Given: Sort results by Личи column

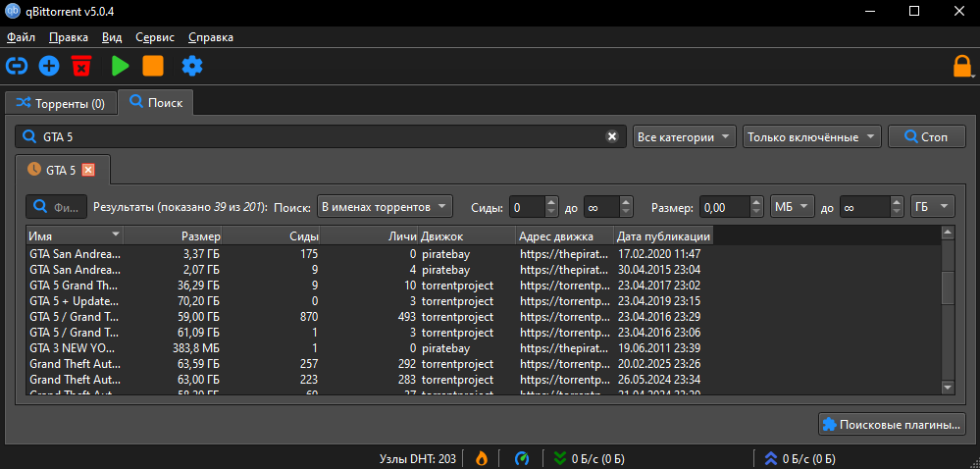Looking at the screenshot, I should pos(369,236).
